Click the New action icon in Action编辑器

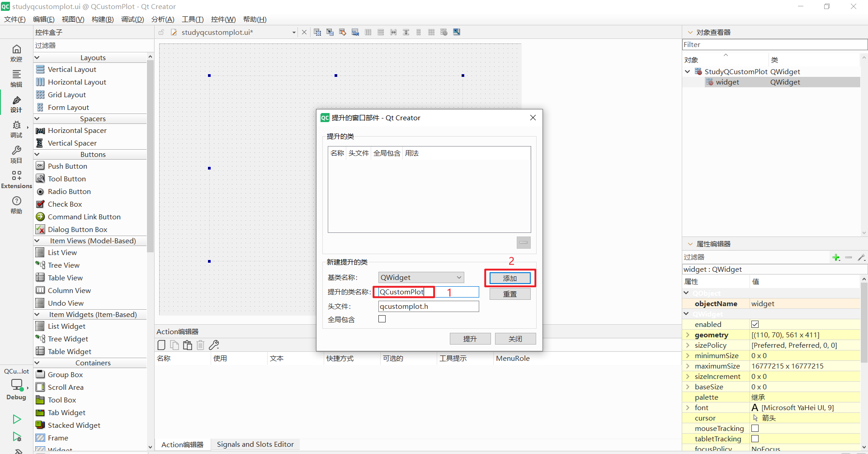[161, 345]
